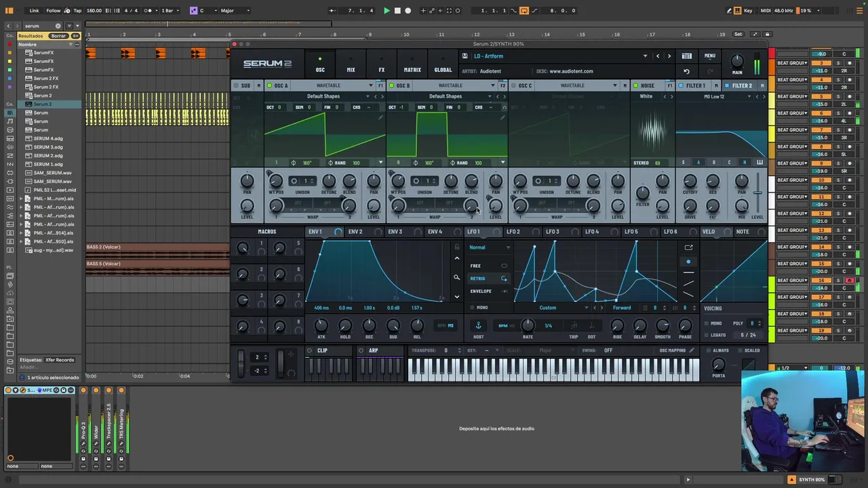Click the LFO 1 anchor host icon
This screenshot has height=488, width=868.
pyautogui.click(x=478, y=325)
